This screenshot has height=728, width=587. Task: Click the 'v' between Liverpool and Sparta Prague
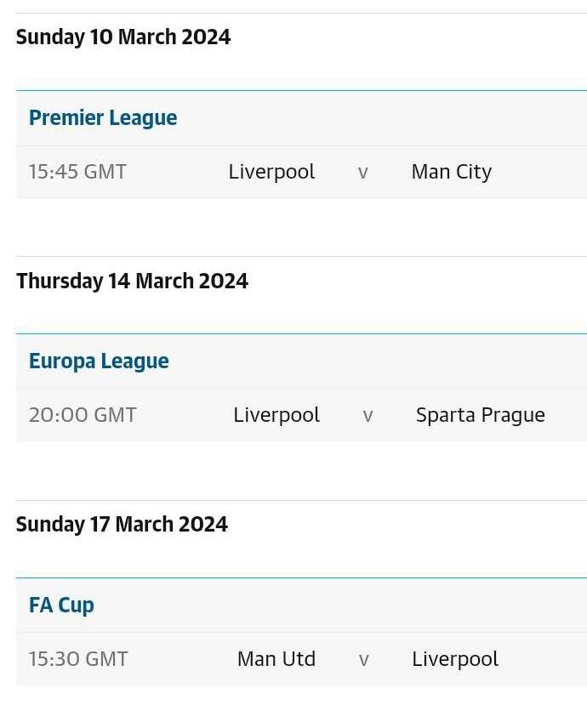pos(368,416)
